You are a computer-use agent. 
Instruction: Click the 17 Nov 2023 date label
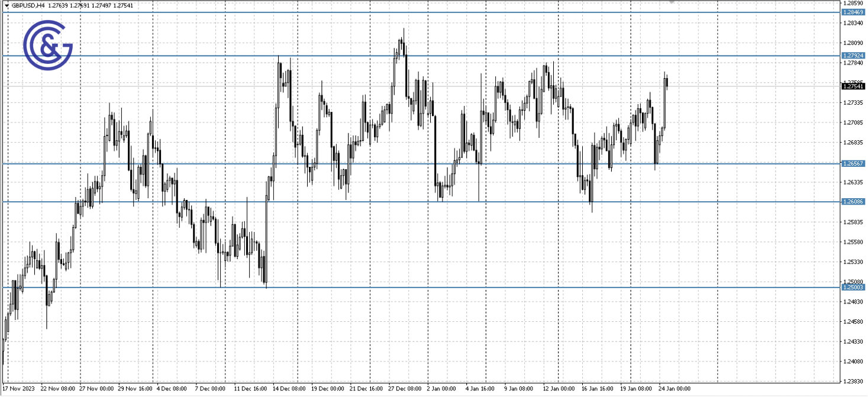(18, 389)
